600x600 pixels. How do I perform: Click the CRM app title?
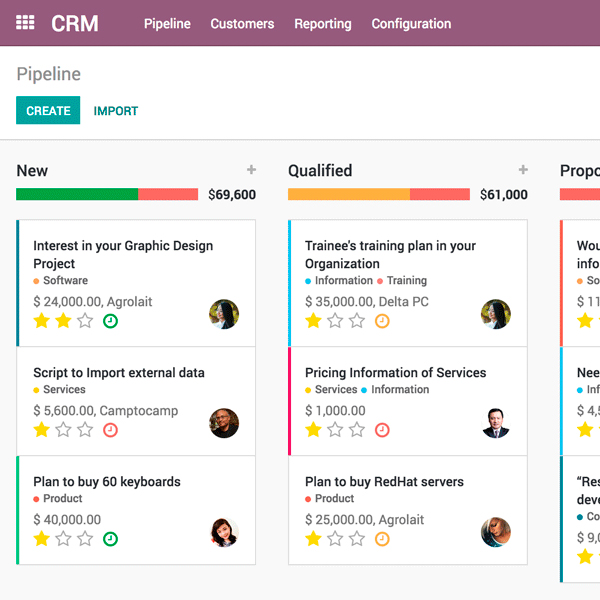(x=75, y=23)
